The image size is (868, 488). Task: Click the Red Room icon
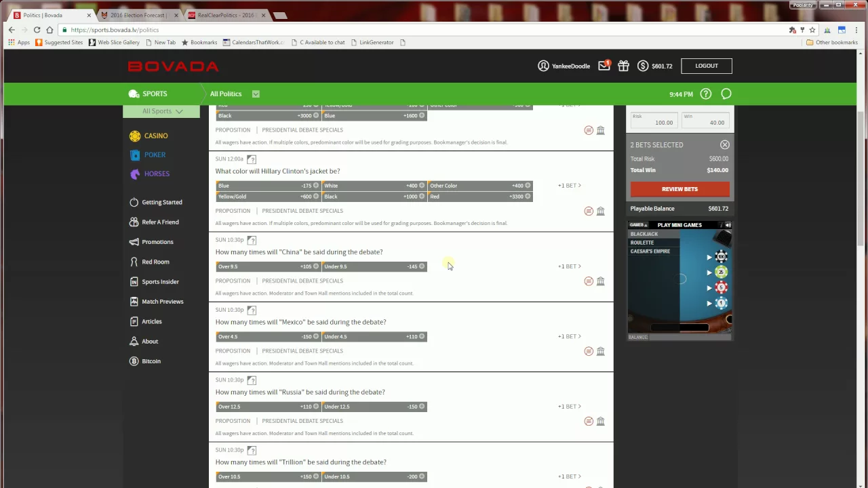tap(134, 262)
